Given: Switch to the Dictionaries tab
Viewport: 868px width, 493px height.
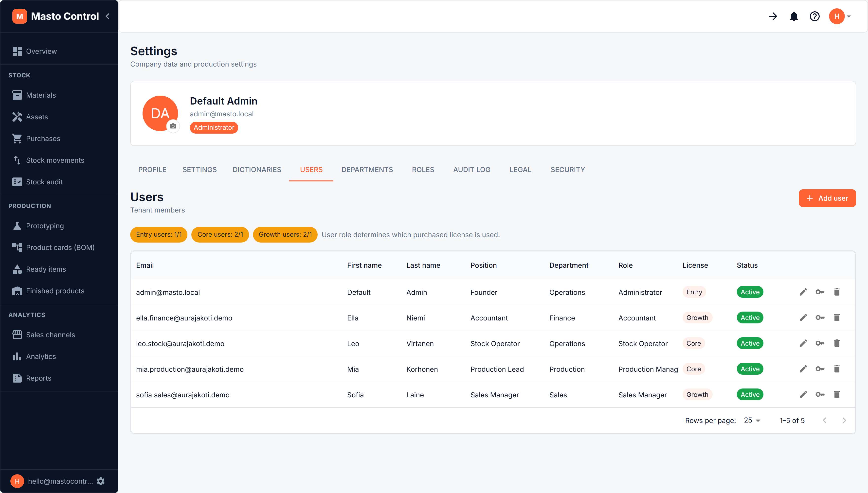Looking at the screenshot, I should (257, 170).
